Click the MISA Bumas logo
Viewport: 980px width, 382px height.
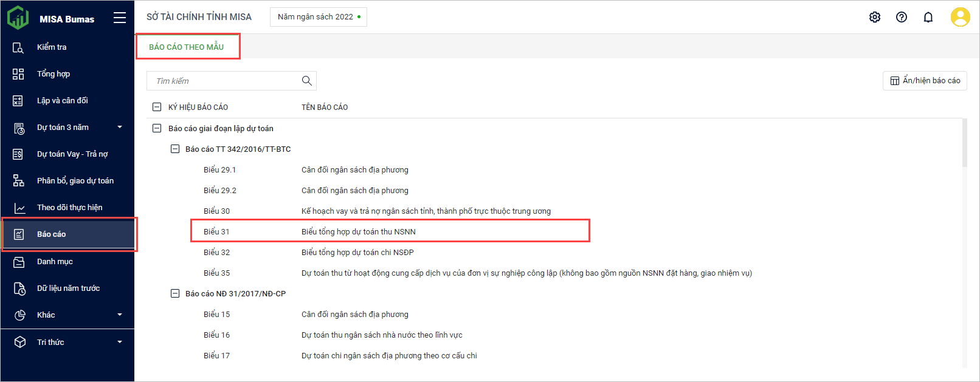point(18,18)
